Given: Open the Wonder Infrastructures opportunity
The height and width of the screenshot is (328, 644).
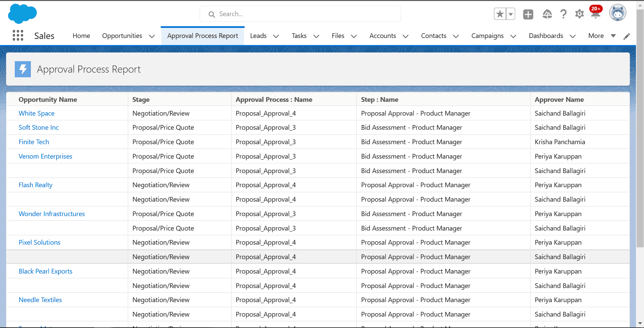Looking at the screenshot, I should pos(52,214).
